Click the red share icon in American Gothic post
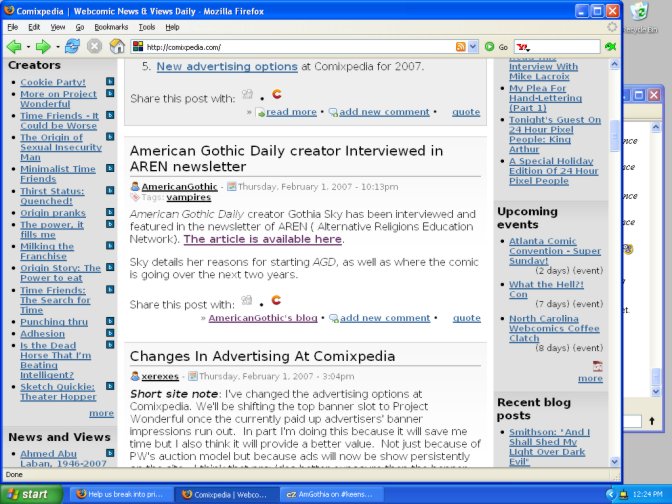Screen dimensions: 672x504 tap(276, 300)
